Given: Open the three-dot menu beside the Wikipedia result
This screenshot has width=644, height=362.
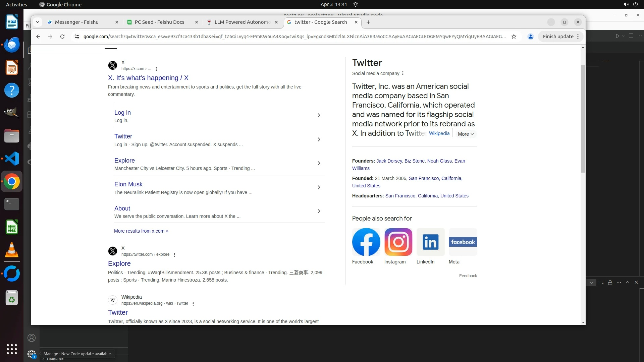Looking at the screenshot, I should (193, 304).
